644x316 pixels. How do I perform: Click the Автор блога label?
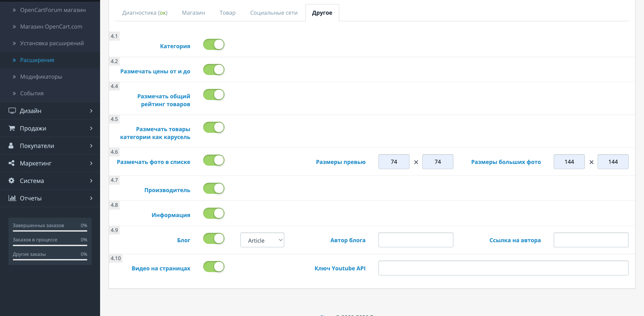coord(348,240)
